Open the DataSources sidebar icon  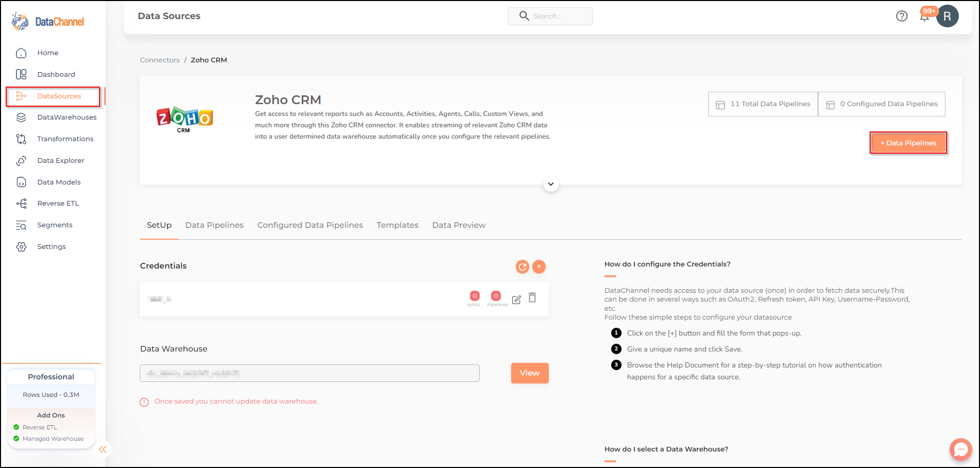pos(21,96)
